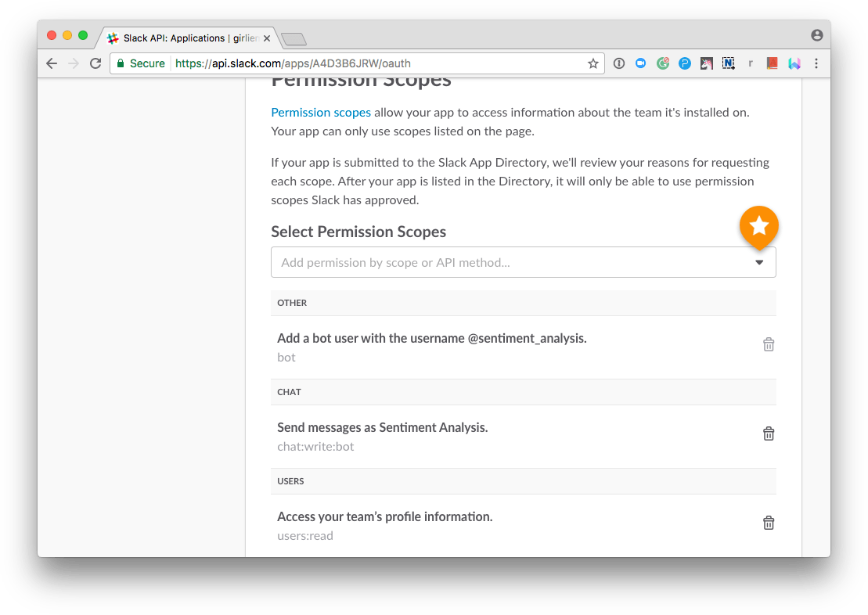Switch to the Slack API Applications tab
868x615 pixels.
pyautogui.click(x=185, y=38)
